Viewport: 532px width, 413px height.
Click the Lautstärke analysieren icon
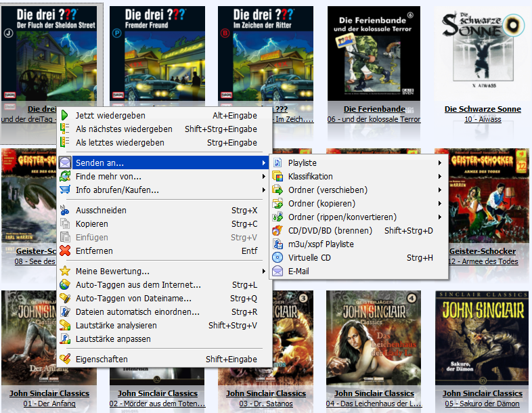point(65,326)
